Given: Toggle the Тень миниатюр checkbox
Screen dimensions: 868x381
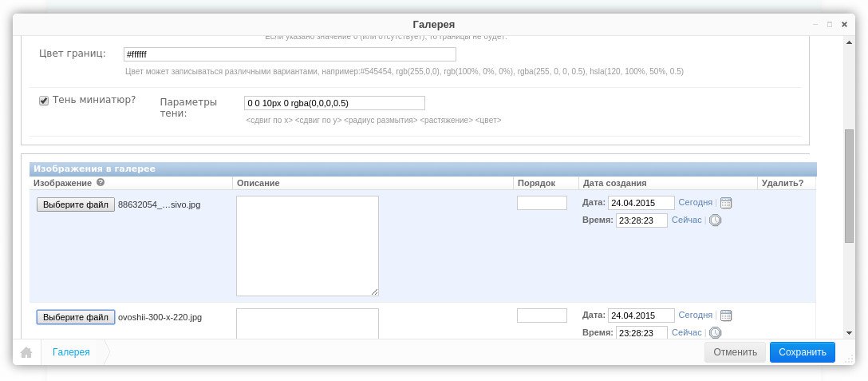Looking at the screenshot, I should pyautogui.click(x=45, y=101).
